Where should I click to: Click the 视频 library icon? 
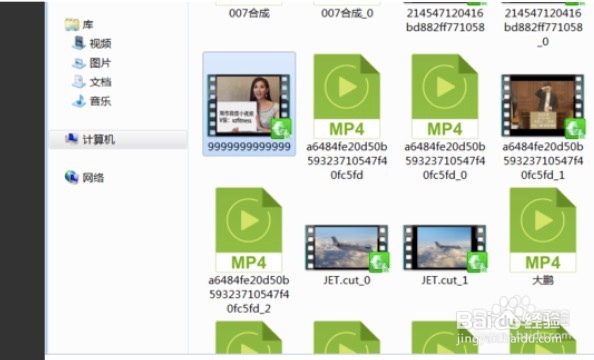tap(79, 43)
